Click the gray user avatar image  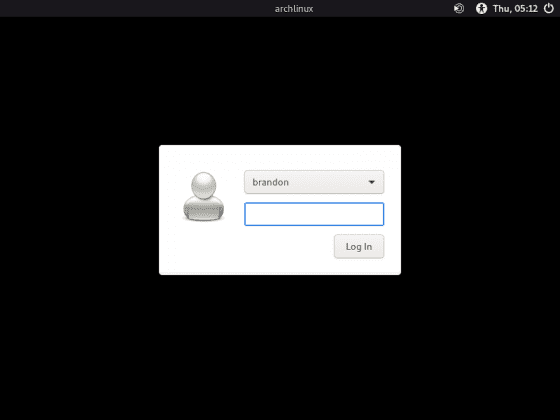pyautogui.click(x=204, y=196)
